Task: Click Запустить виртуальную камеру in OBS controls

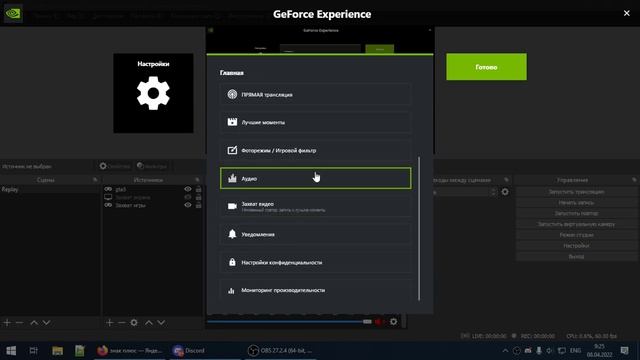Action: pyautogui.click(x=576, y=224)
